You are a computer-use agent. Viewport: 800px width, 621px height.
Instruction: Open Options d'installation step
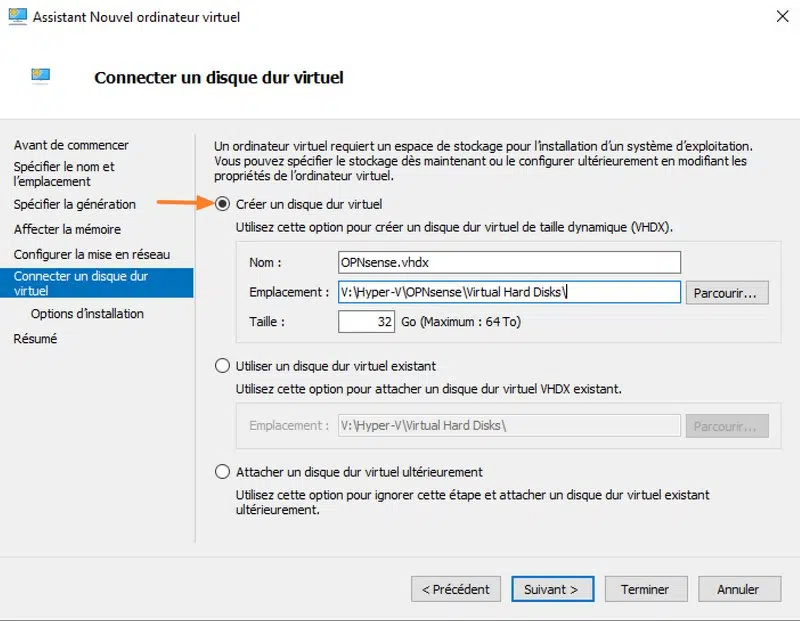(x=87, y=314)
